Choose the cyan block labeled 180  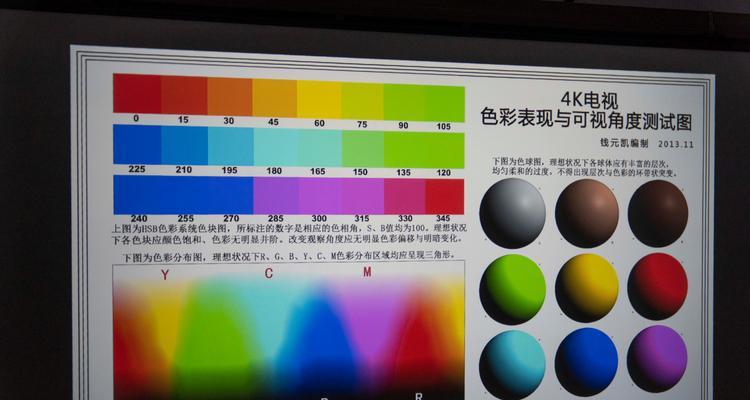pos(276,147)
